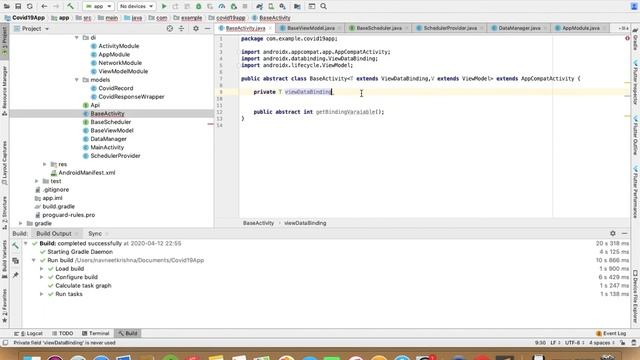Image resolution: width=640 pixels, height=360 pixels.
Task: Switch to AppModule.java tab
Action: point(581,28)
